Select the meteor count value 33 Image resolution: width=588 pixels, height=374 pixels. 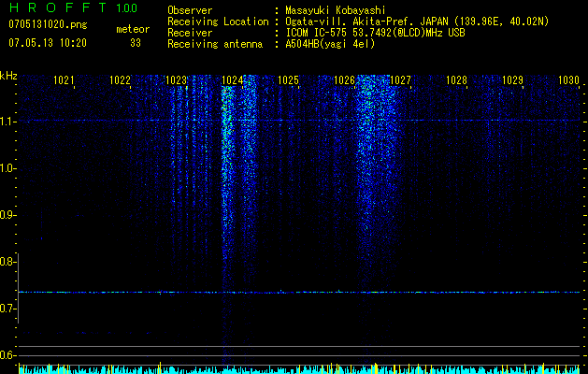(136, 43)
